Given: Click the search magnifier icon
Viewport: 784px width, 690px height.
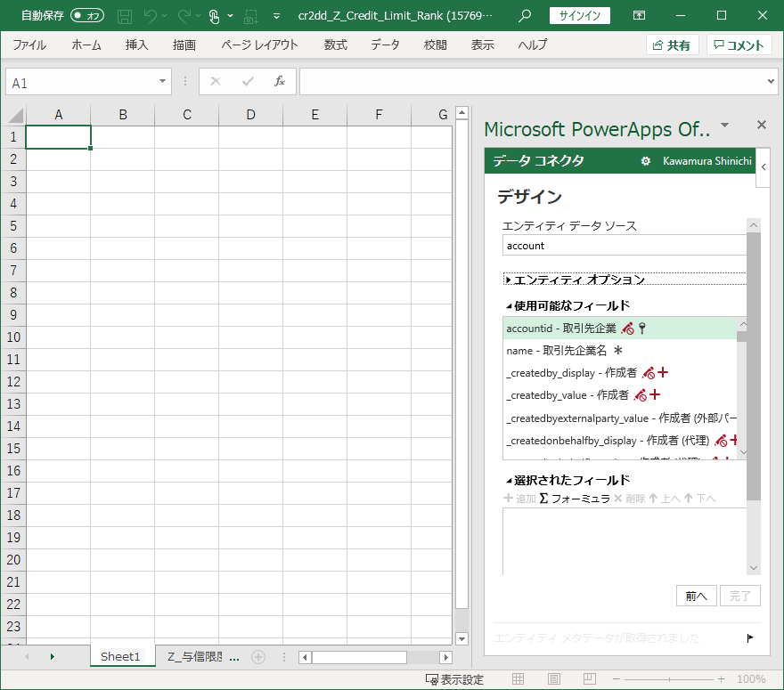Looking at the screenshot, I should point(525,15).
